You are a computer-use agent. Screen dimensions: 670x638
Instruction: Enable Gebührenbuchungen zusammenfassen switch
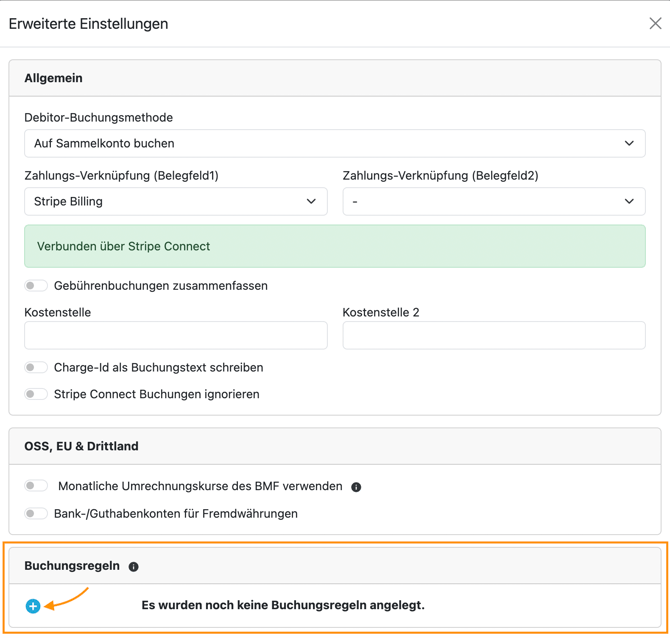(x=36, y=286)
